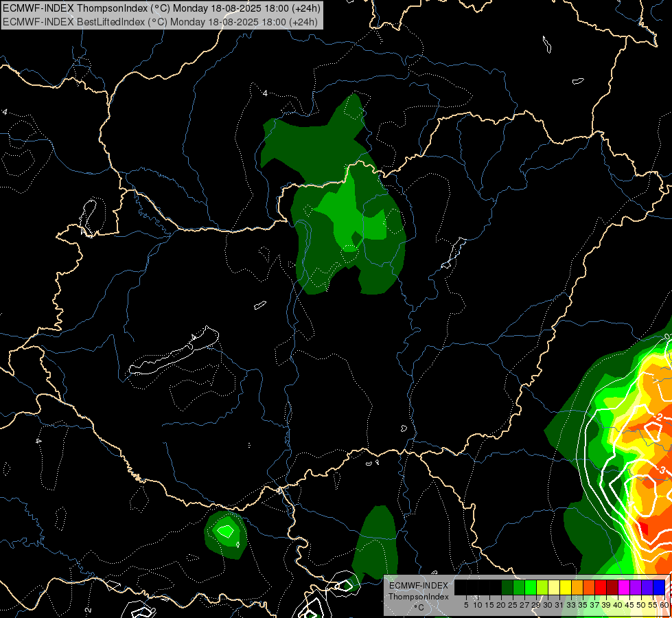Image resolution: width=672 pixels, height=618 pixels.
Task: Pick the pale yellow 30–31 legend swatch
Action: click(x=554, y=587)
